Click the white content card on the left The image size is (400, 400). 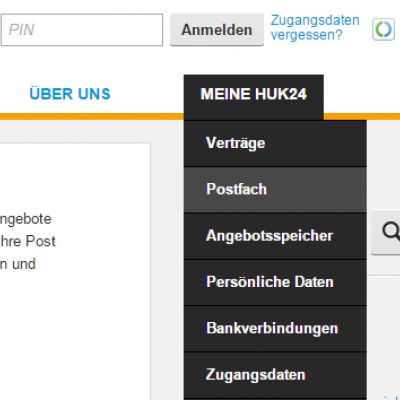click(75, 272)
